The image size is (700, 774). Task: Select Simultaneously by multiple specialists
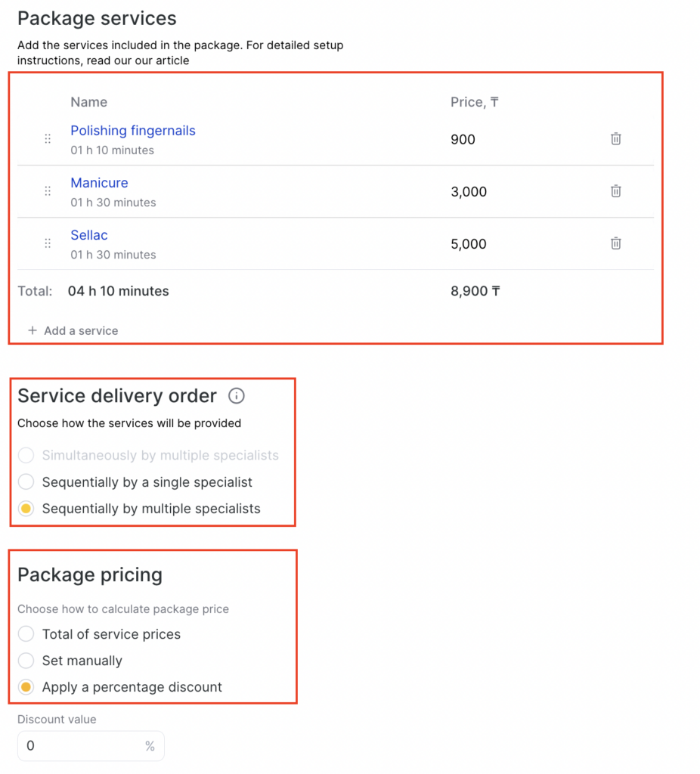pyautogui.click(x=26, y=456)
